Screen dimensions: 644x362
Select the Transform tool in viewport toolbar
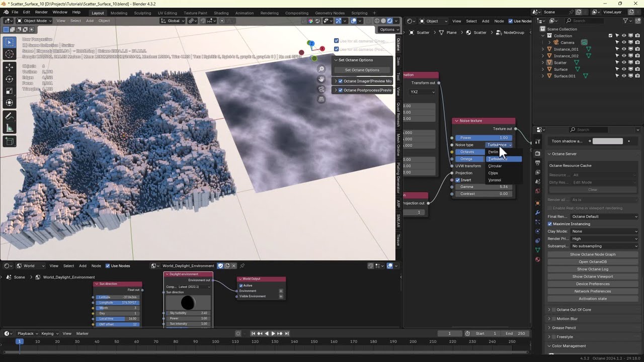point(9,103)
